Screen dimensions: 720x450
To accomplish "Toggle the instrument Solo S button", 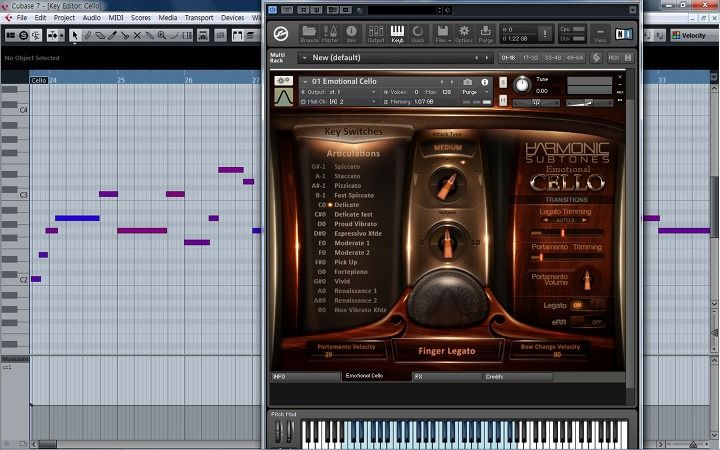I will 503,82.
